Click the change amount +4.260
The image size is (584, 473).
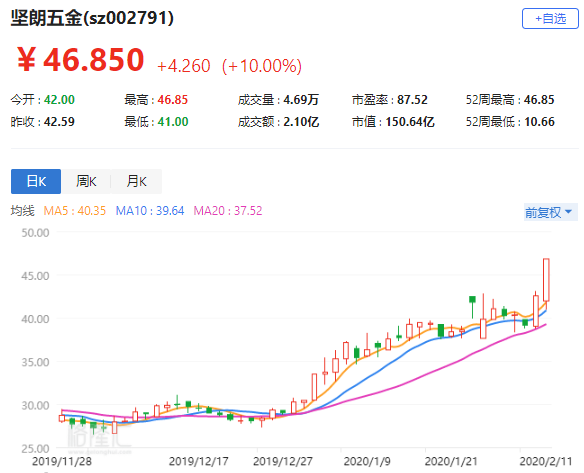[184, 66]
